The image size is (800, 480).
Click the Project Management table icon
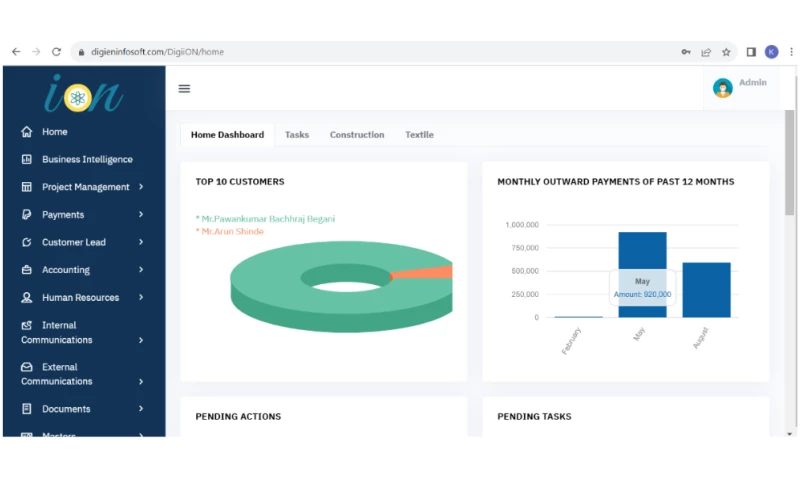click(27, 187)
